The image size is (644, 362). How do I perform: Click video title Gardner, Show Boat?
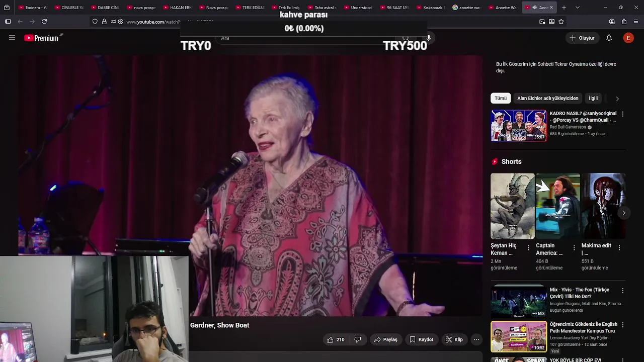pyautogui.click(x=219, y=325)
